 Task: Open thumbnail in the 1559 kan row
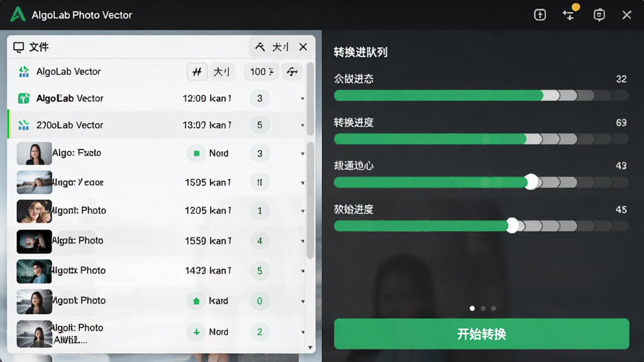point(34,241)
